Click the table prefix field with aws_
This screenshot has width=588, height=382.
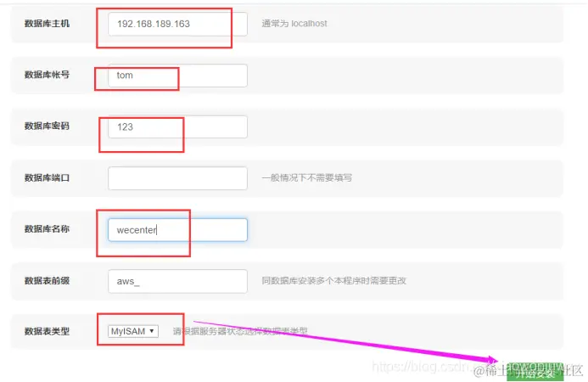pyautogui.click(x=177, y=281)
